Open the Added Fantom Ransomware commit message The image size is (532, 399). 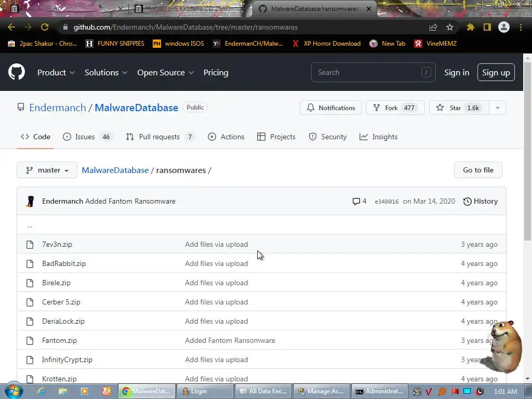point(230,341)
